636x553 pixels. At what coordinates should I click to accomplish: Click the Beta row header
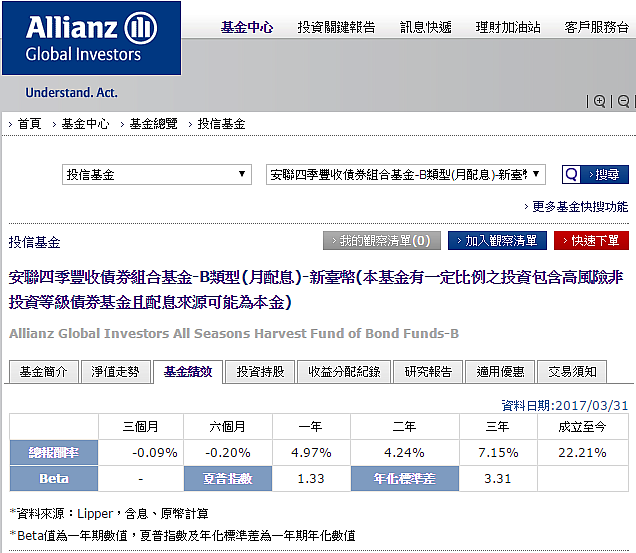(x=54, y=479)
